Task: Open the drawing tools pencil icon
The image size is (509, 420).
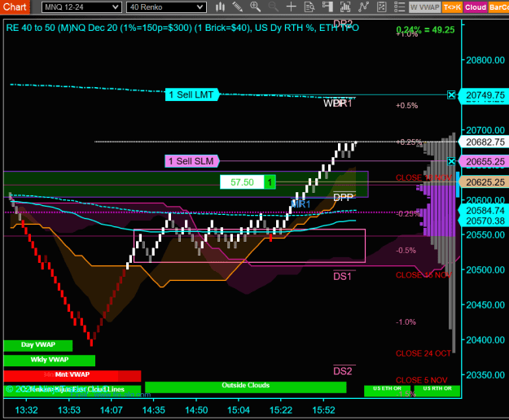Action: coord(238,7)
